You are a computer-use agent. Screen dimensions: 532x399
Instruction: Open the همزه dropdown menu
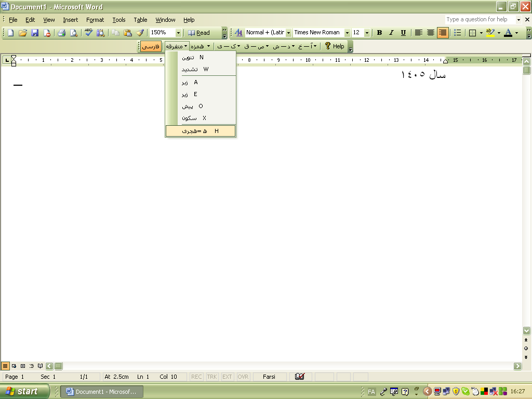200,46
